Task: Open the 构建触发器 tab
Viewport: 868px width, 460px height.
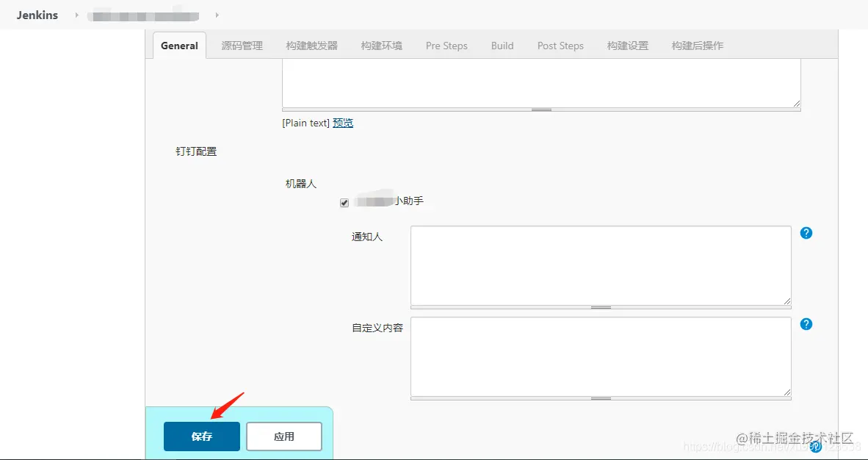Action: tap(311, 46)
